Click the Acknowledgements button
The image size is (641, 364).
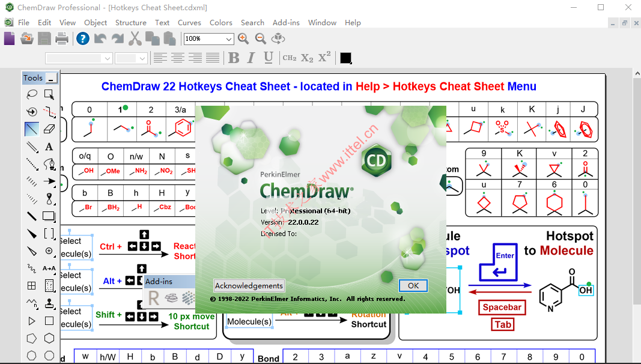pos(249,285)
